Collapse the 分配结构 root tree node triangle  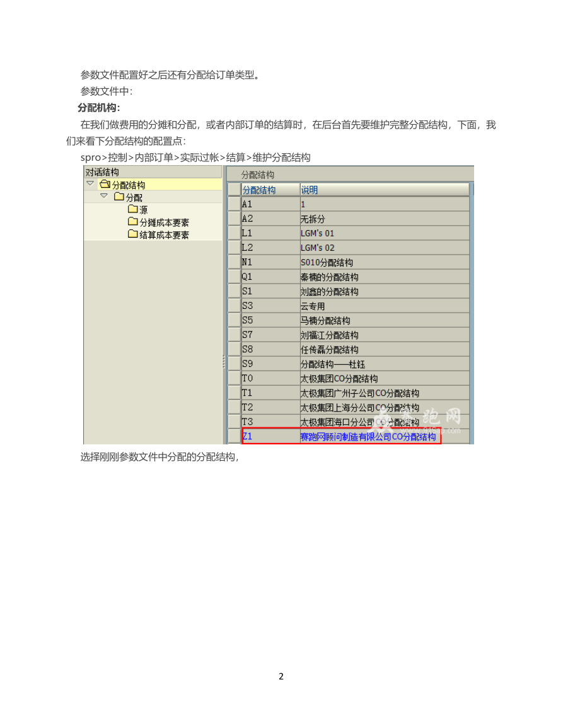90,184
